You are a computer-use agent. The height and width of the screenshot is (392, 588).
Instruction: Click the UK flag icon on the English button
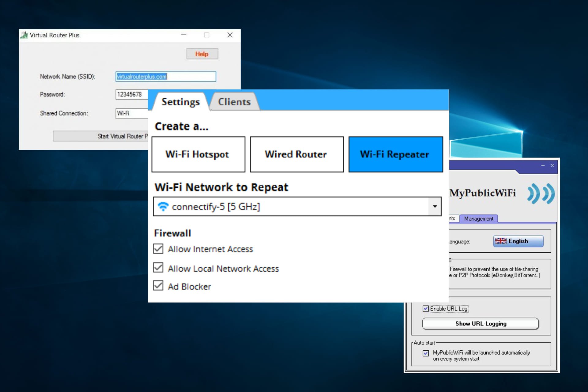[501, 241]
